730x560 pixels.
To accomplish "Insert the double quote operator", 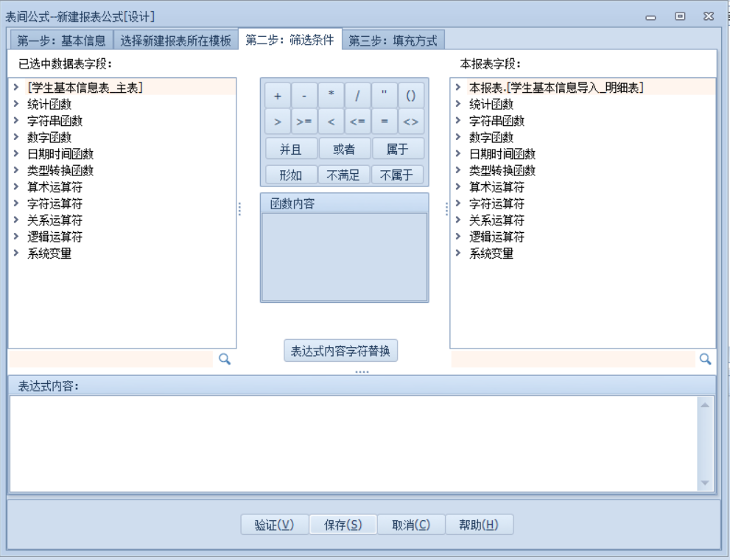I will tap(384, 96).
